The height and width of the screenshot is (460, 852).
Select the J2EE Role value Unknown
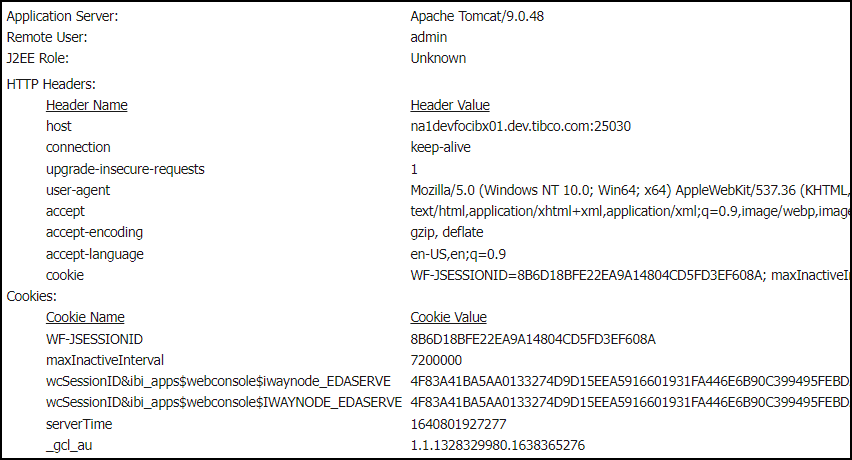tap(438, 58)
